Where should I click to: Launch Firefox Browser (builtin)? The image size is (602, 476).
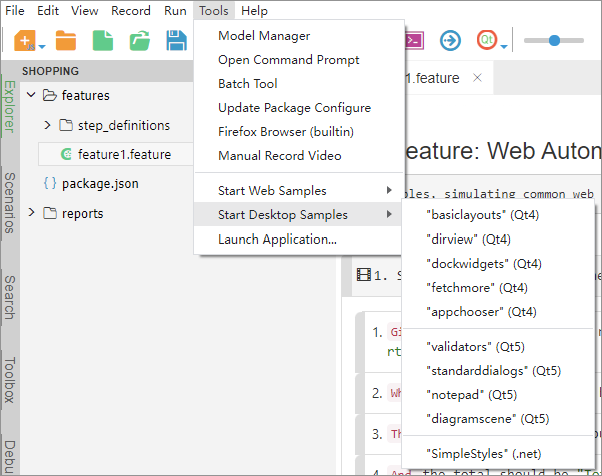point(299,132)
